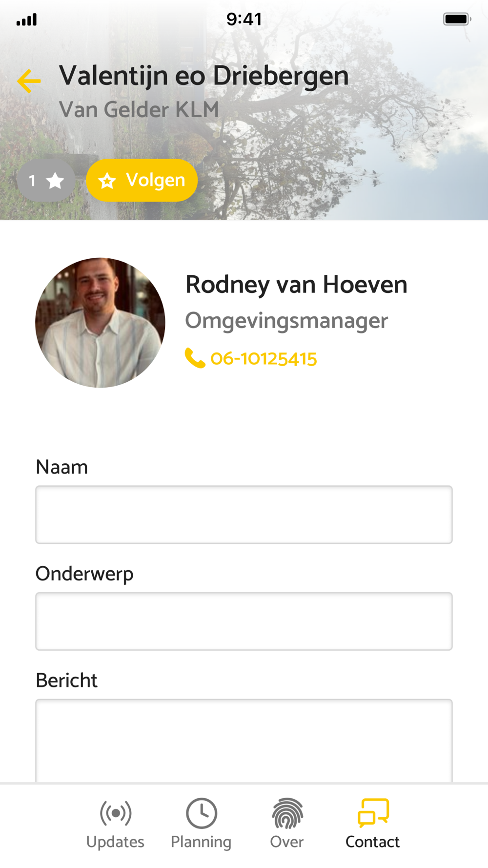The height and width of the screenshot is (868, 488).
Task: Tap the Contact chat bubbles icon
Action: 373,813
